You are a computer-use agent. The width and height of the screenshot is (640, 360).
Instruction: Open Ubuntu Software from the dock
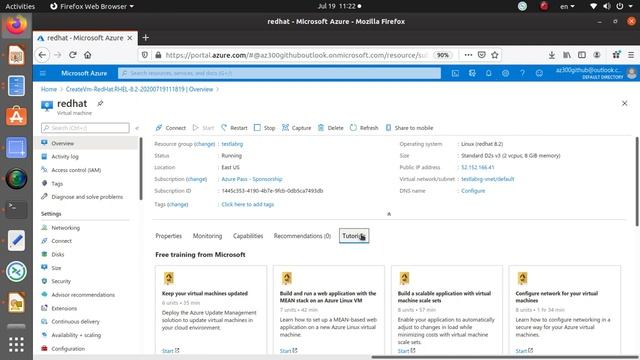click(16, 116)
